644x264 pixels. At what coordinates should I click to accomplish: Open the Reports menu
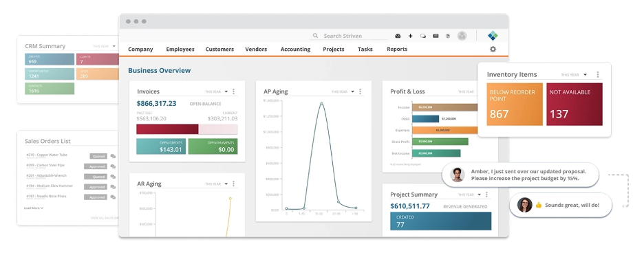397,49
